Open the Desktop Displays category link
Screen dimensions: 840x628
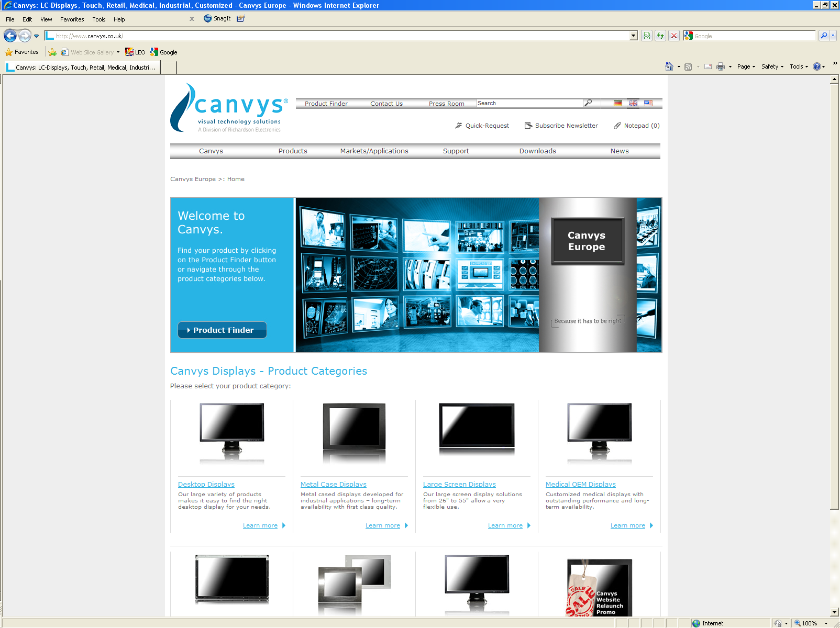click(x=206, y=485)
